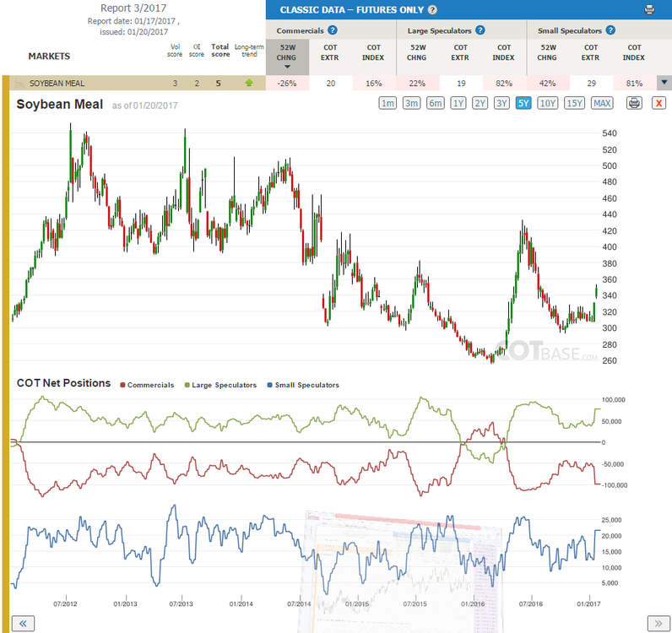Click the Long-term trend column header
The width and height of the screenshot is (672, 633).
point(249,50)
